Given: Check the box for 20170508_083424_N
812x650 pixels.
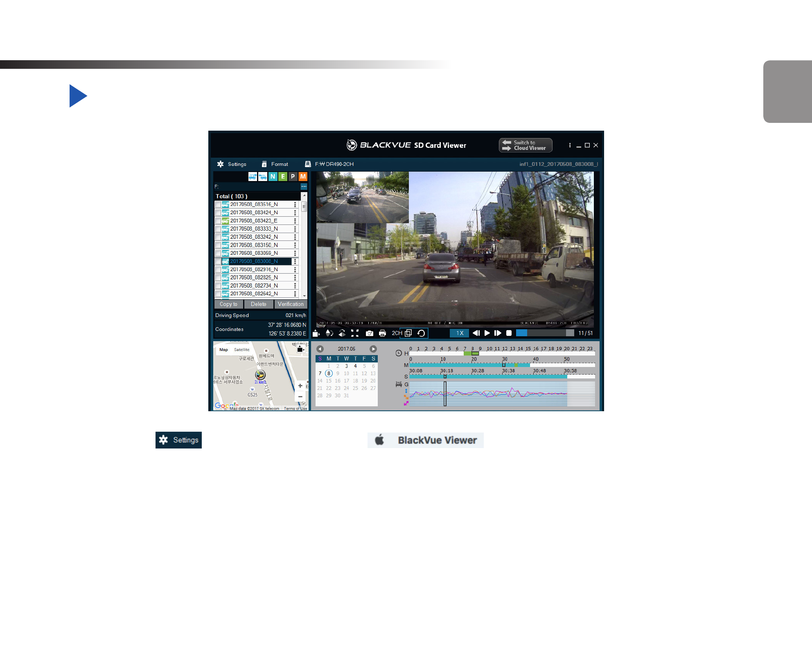Looking at the screenshot, I should pos(218,213).
